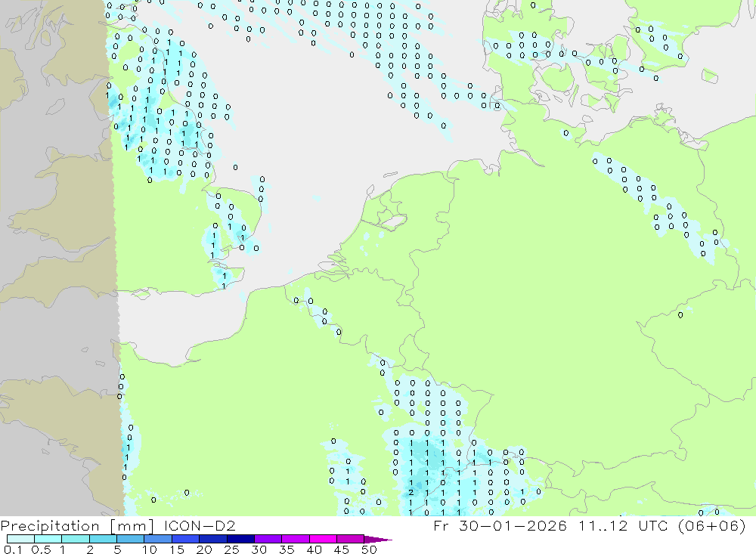Click the legend swatch between 40 and 45
The width and height of the screenshot is (756, 554).
click(x=323, y=539)
